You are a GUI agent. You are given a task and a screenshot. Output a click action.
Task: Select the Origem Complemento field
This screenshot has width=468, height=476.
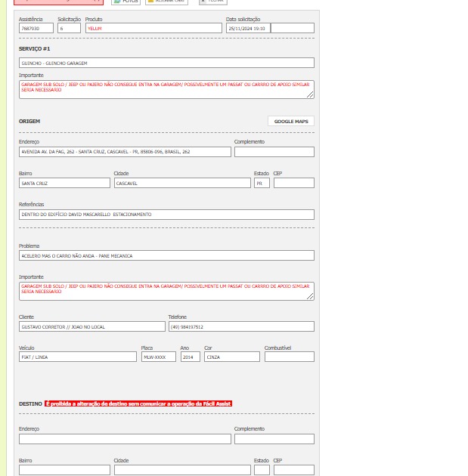click(x=274, y=152)
